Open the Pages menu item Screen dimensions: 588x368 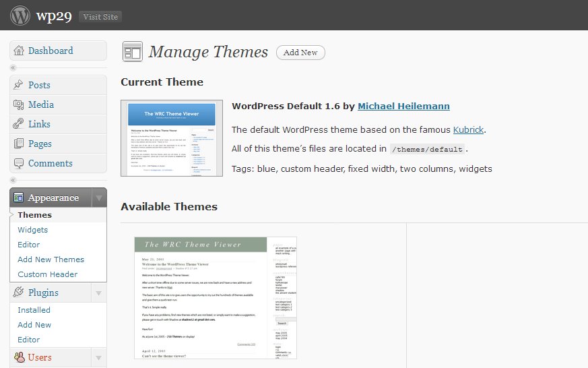[x=58, y=144]
